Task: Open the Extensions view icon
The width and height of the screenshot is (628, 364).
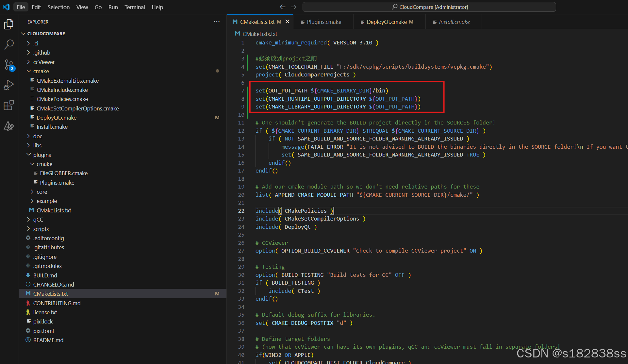Action: coord(9,105)
